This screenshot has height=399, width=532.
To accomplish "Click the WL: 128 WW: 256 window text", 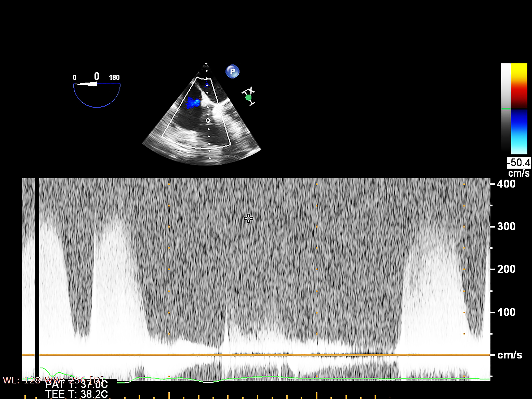I will (53, 380).
